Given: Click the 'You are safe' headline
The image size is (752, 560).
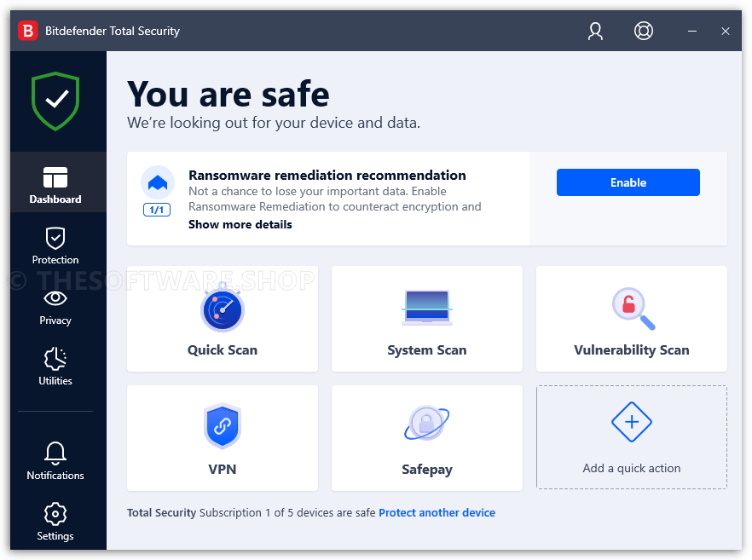Looking at the screenshot, I should coord(228,94).
